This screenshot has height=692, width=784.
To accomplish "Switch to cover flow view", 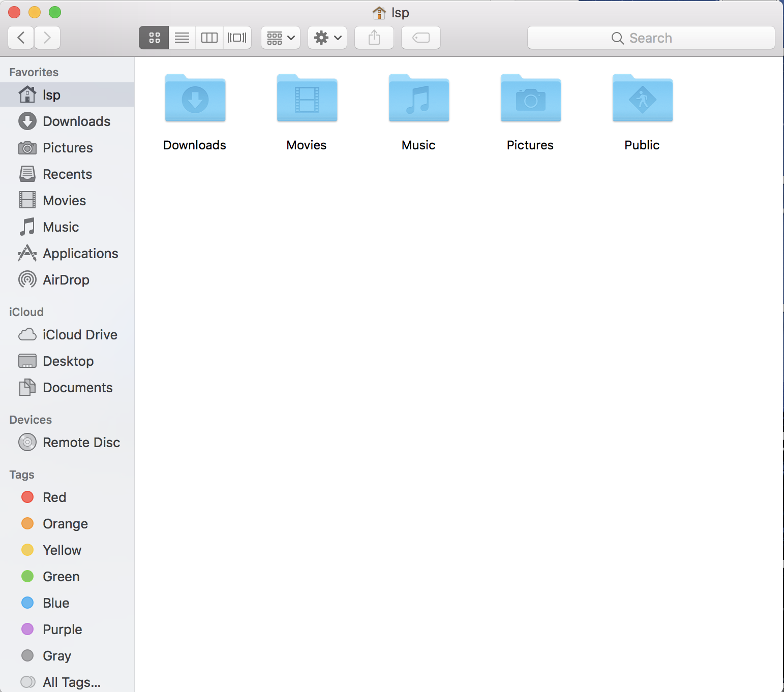I will click(237, 38).
